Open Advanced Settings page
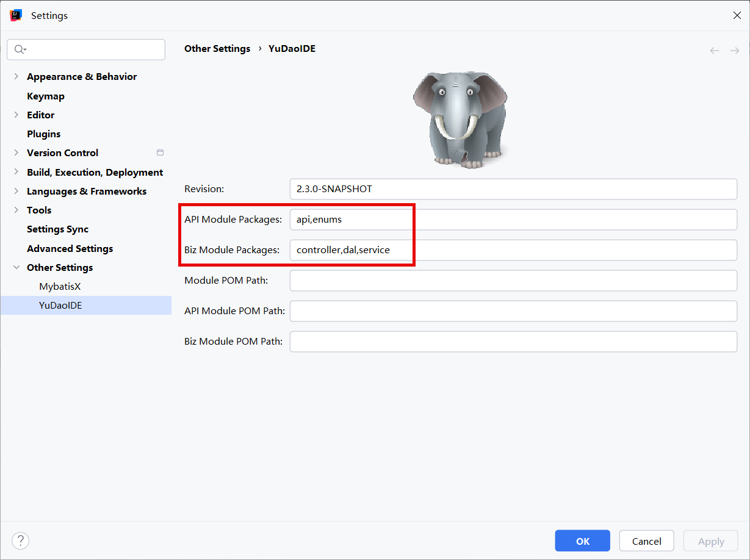Image resolution: width=750 pixels, height=560 pixels. point(70,248)
